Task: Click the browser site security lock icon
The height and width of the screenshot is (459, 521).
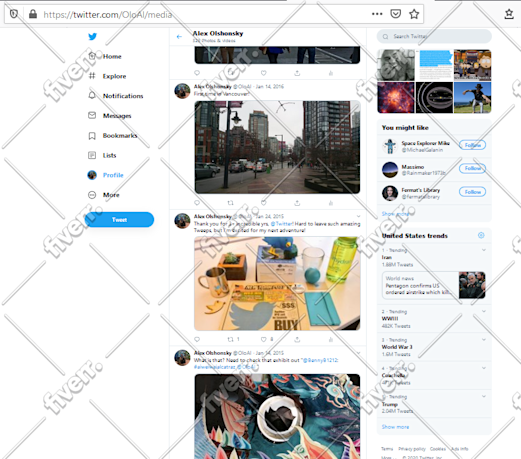Action: click(x=33, y=14)
